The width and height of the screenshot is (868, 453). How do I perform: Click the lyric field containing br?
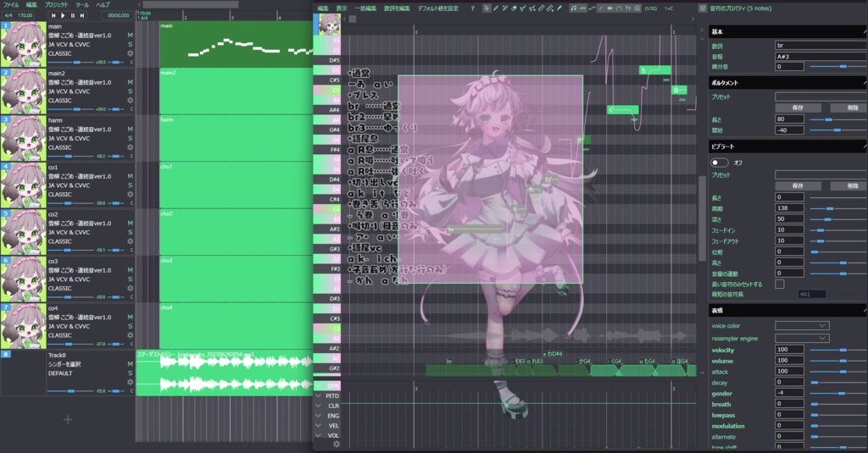pos(821,46)
